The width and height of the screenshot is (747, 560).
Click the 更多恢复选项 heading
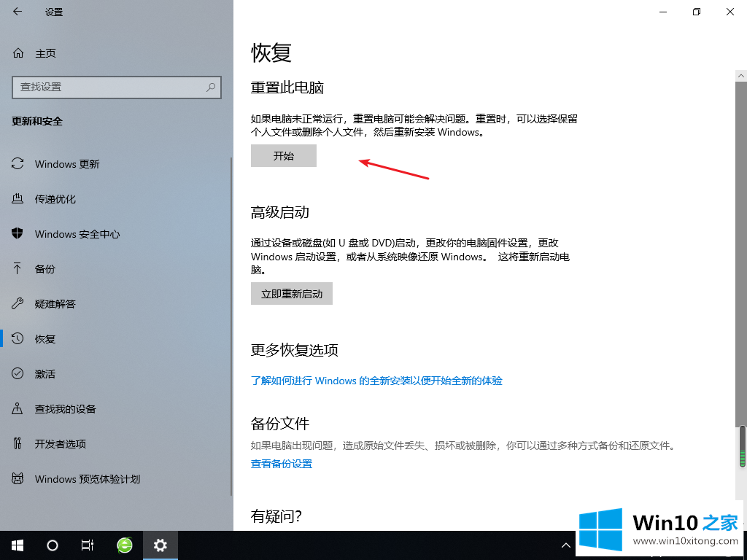point(295,350)
